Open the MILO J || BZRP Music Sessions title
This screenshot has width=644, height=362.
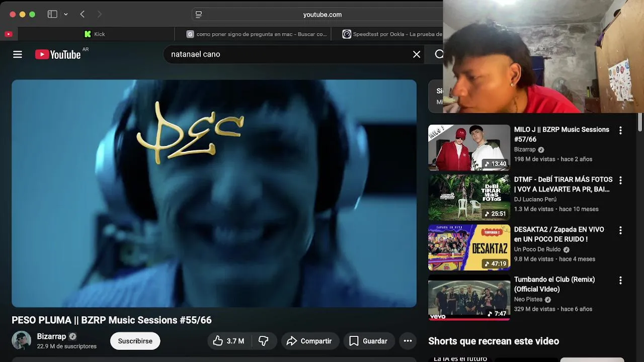(561, 134)
